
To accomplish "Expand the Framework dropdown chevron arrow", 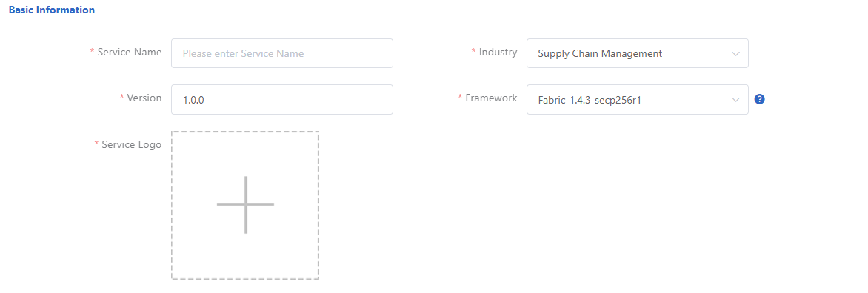I will point(735,100).
